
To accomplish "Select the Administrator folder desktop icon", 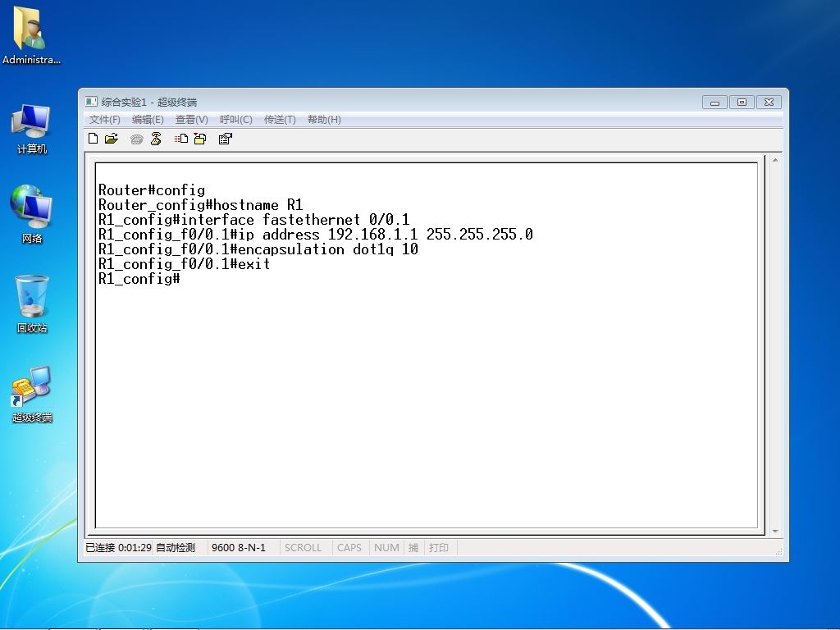I will pyautogui.click(x=31, y=36).
